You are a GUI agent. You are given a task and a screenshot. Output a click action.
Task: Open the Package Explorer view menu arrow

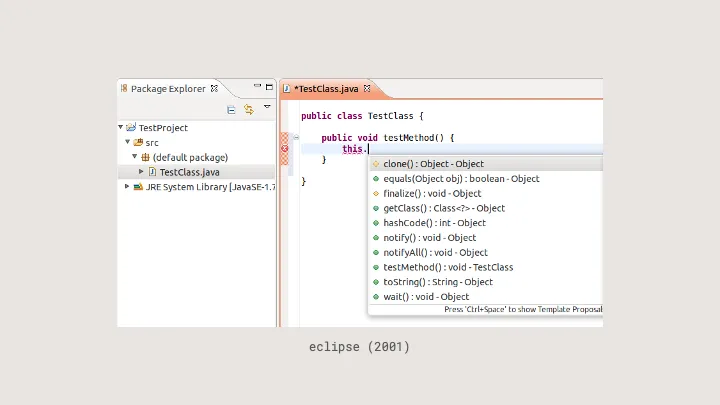[267, 107]
